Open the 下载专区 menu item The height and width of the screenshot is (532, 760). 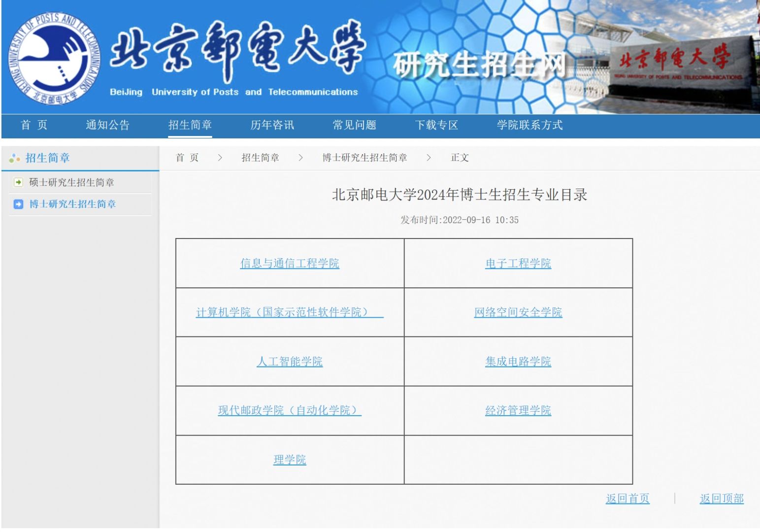coord(436,125)
